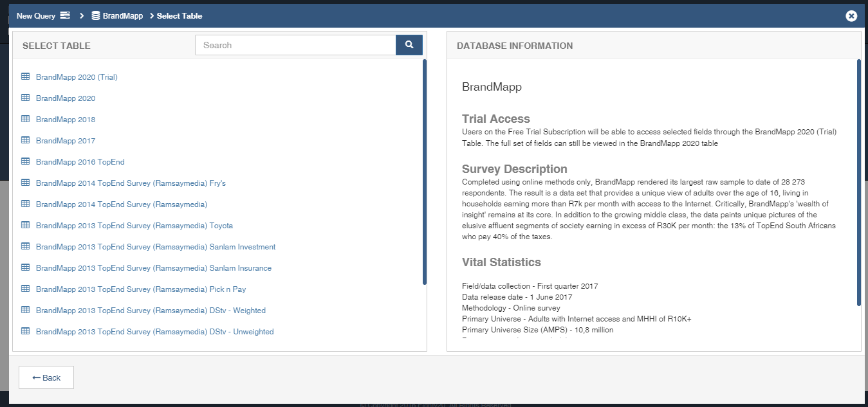Select BrandMapp 2014 TopEnd Survey (Ramsaymedia) table

coord(122,204)
